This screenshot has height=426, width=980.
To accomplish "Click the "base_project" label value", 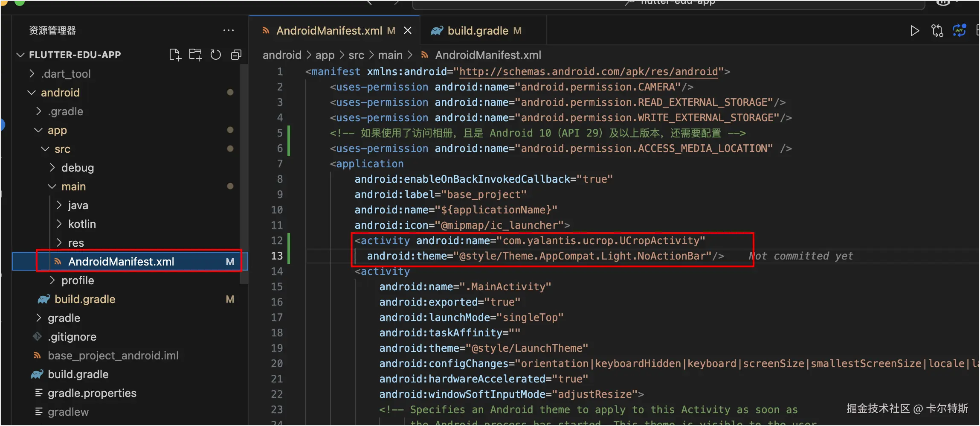I will pyautogui.click(x=484, y=194).
